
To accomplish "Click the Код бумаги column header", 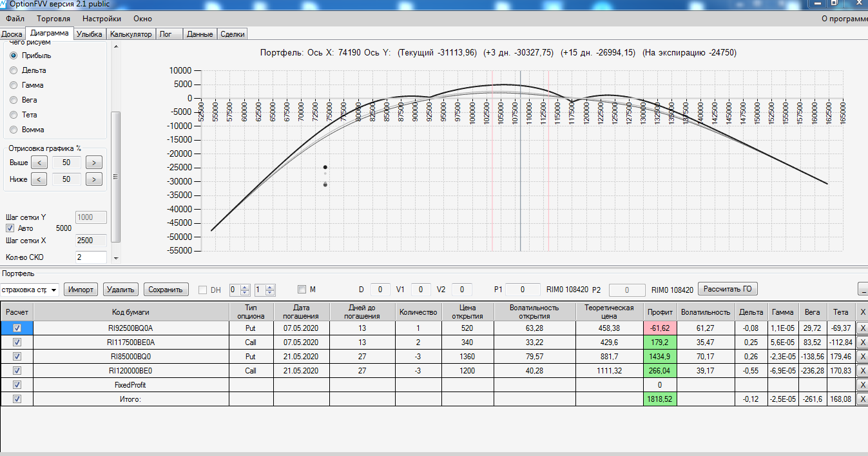I will (131, 312).
